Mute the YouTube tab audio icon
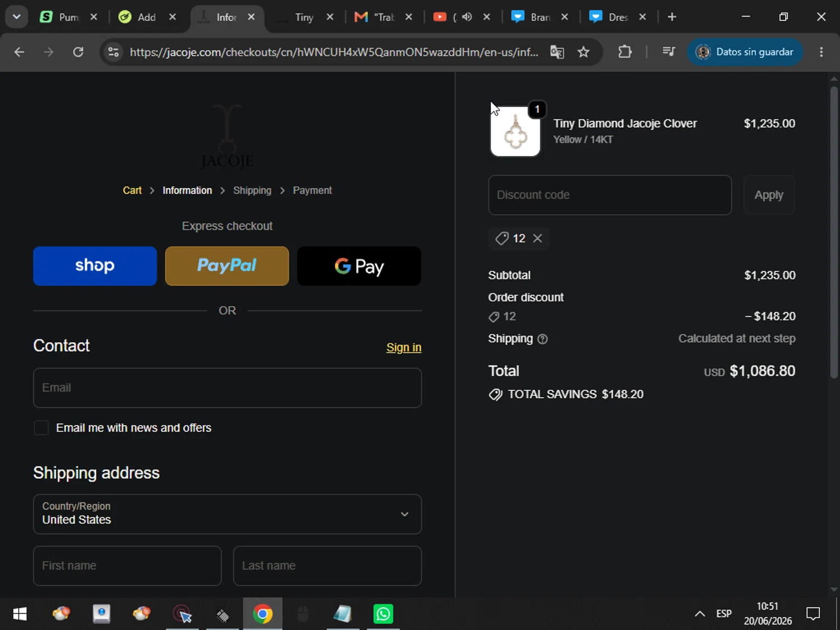The width and height of the screenshot is (840, 630). [x=467, y=17]
